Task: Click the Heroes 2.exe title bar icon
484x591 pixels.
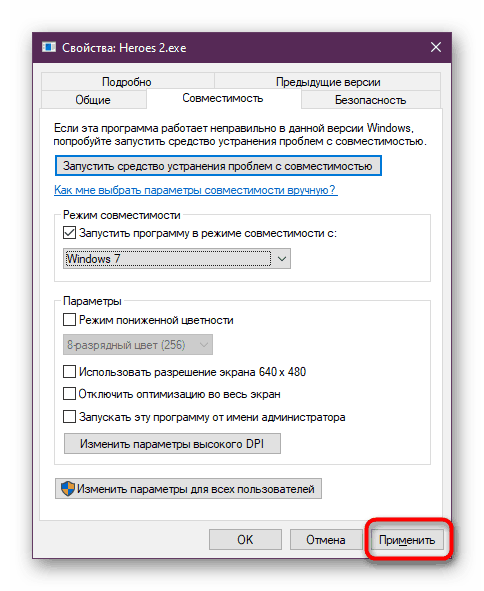Action: coord(49,47)
